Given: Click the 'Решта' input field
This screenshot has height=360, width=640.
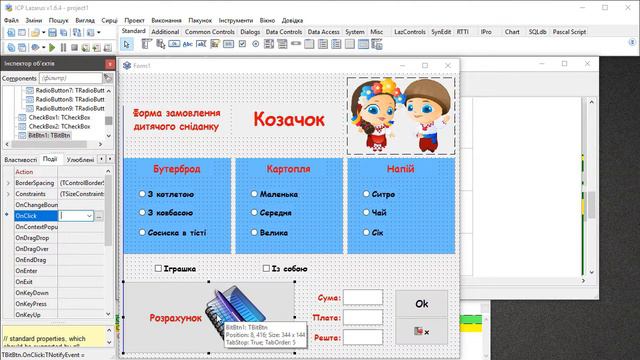Looking at the screenshot, I should (x=363, y=337).
